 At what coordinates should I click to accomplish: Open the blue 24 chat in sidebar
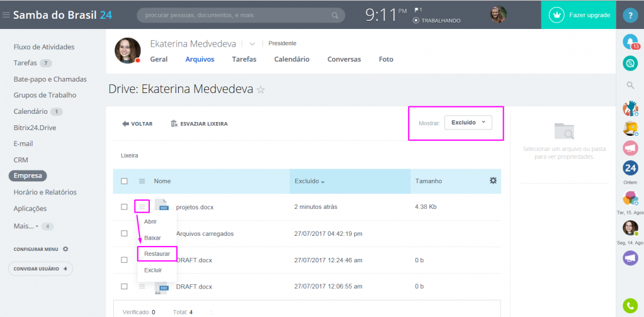[x=630, y=168]
